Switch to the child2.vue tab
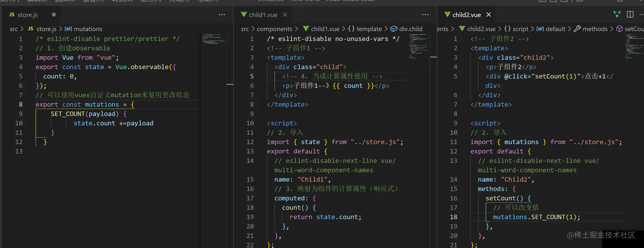 coord(466,14)
